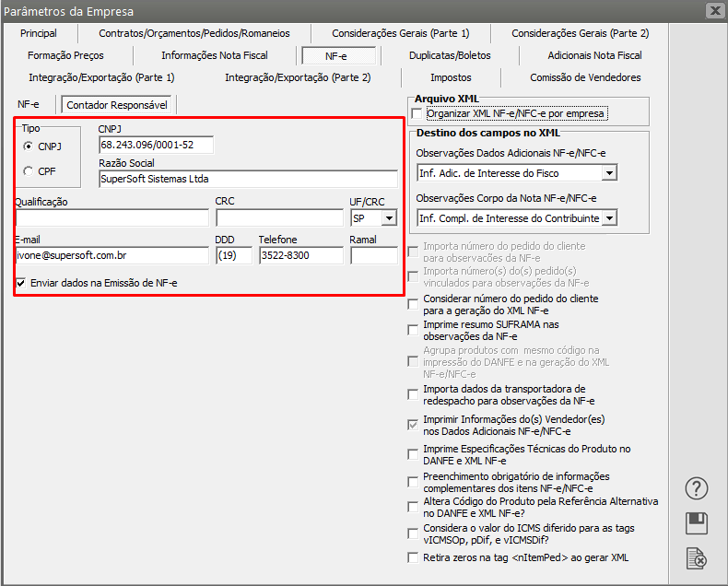
Task: Uncheck Enviar dados na Emissão de NF-e
Action: tap(21, 283)
